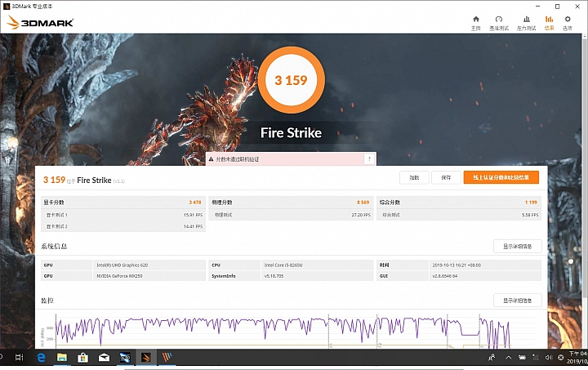Click the 物理测试 row showing 27.20 FPS

pyautogui.click(x=291, y=215)
